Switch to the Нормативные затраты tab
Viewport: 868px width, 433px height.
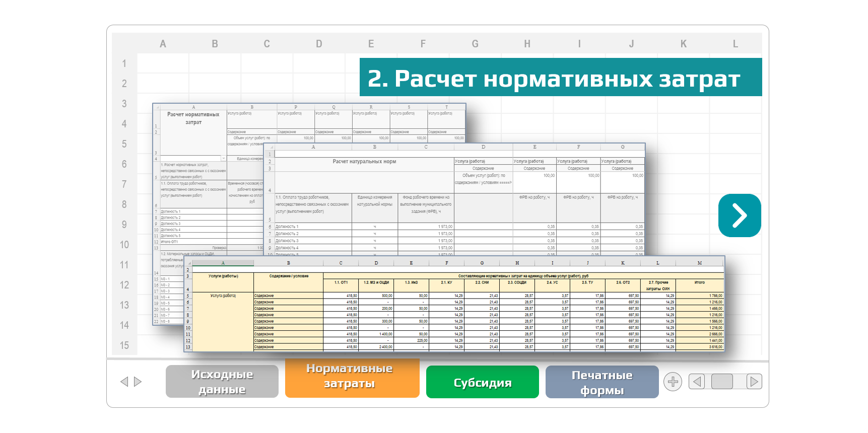(x=352, y=377)
